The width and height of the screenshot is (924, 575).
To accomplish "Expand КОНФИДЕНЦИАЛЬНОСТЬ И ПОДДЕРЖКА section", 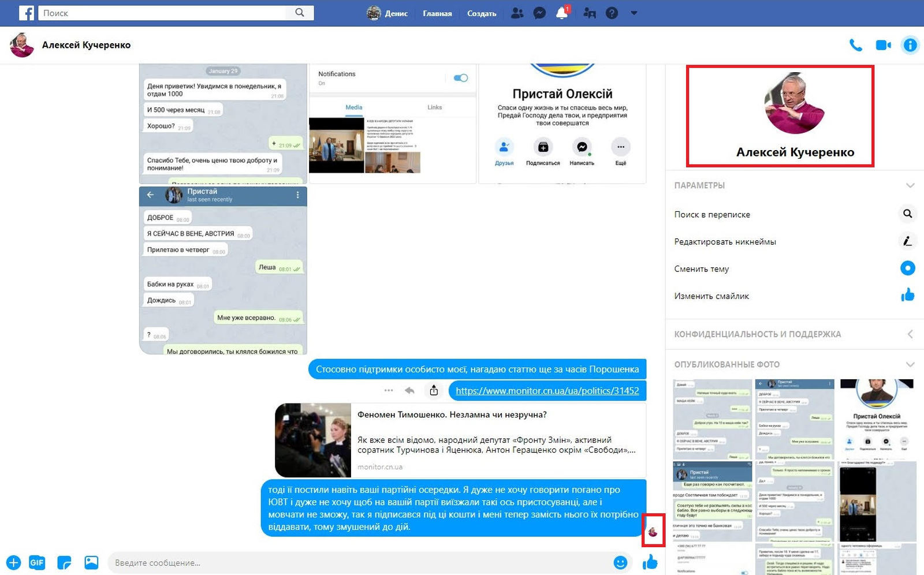I will (910, 334).
